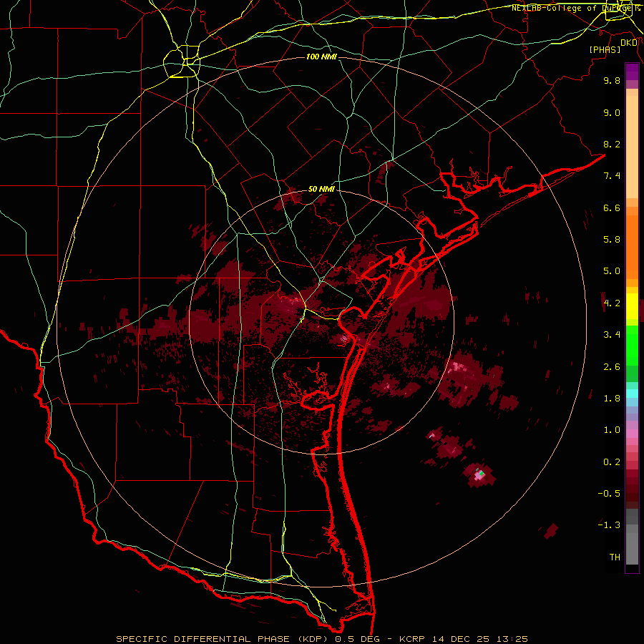The height and width of the screenshot is (644, 644).
Task: Click the -1.3 legend value
Action: [x=609, y=525]
